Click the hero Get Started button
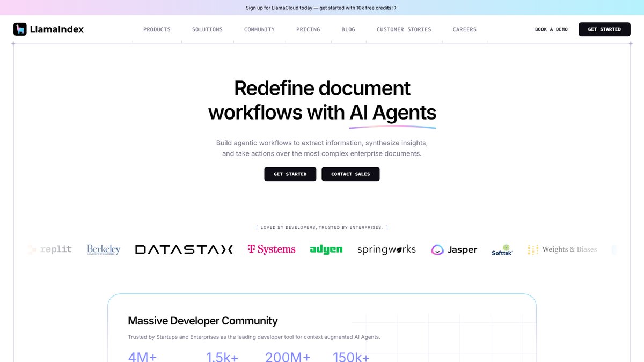The width and height of the screenshot is (644, 362). pyautogui.click(x=290, y=174)
